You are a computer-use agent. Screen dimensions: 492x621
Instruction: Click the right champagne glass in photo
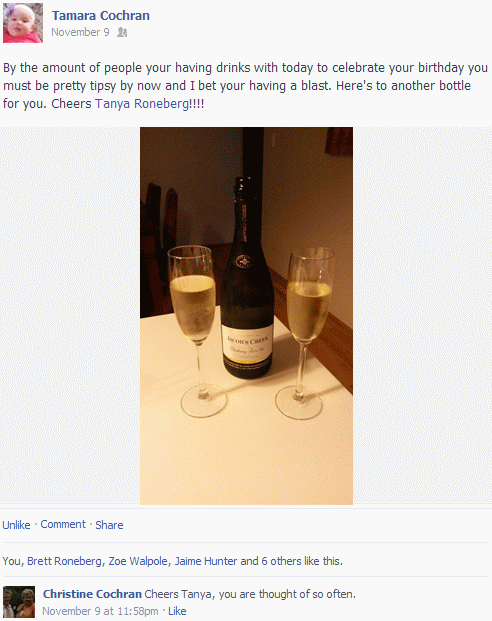(x=306, y=333)
